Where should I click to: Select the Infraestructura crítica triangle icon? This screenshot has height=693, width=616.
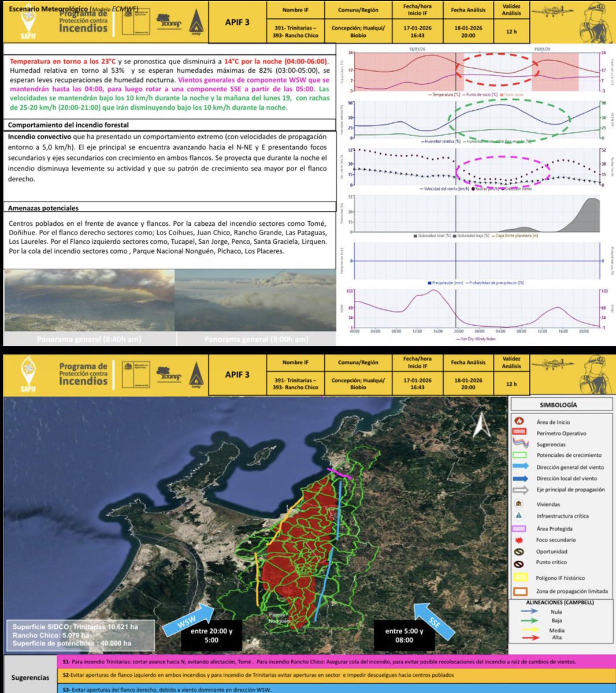pos(519,515)
